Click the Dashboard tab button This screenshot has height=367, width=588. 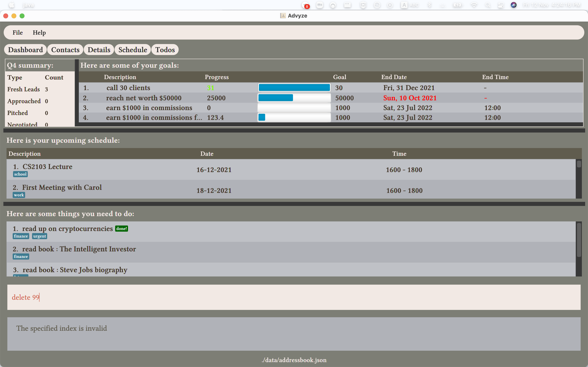point(25,50)
